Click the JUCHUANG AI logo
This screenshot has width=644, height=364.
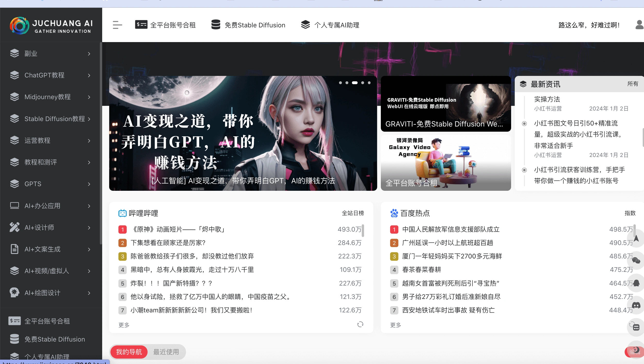click(x=51, y=26)
